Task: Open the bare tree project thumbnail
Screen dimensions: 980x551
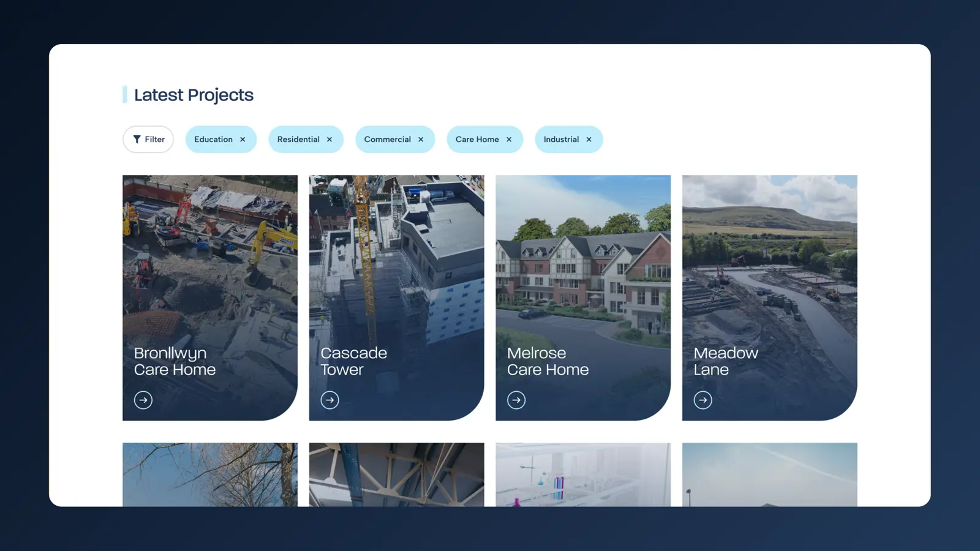Action: [x=209, y=474]
